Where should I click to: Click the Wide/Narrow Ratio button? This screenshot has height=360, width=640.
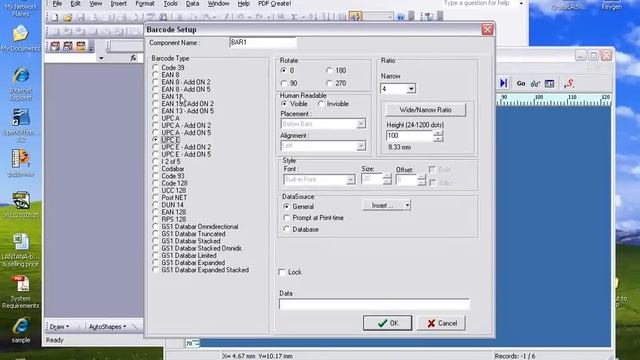[425, 110]
